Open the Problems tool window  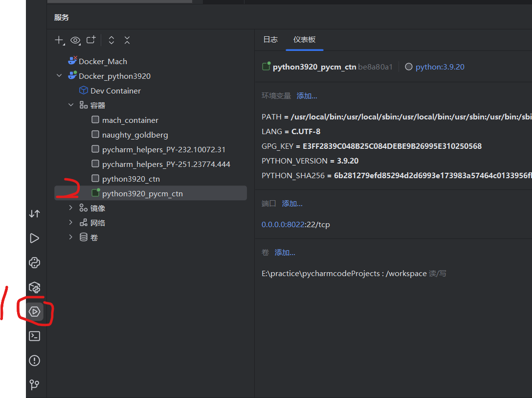(34, 360)
